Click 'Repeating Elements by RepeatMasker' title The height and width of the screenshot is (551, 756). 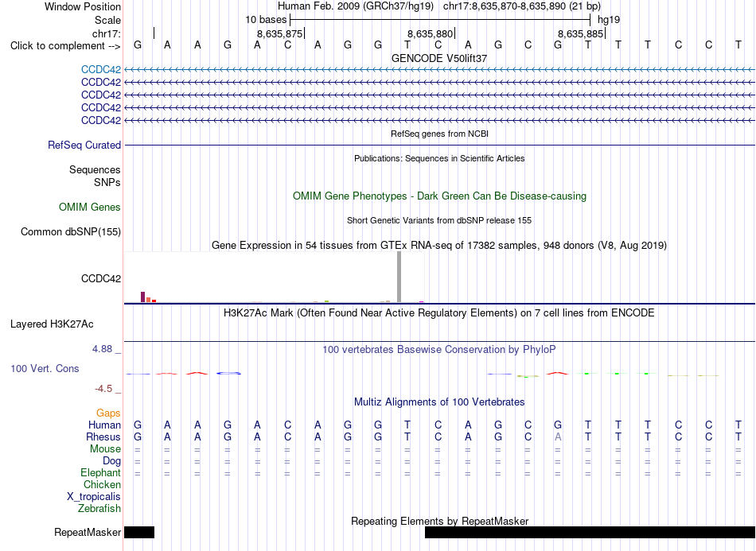tap(439, 521)
